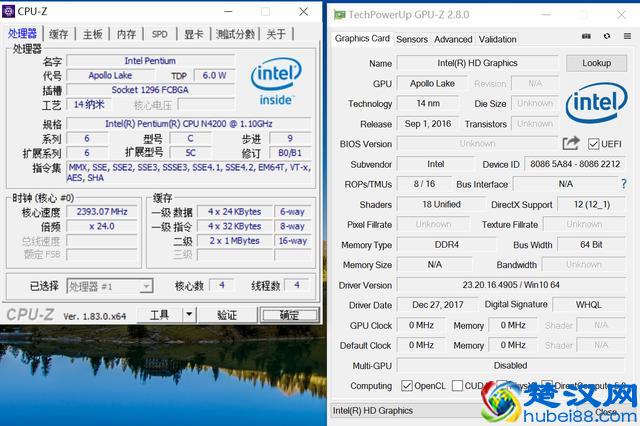
Task: Click the 确定 button in CPU-Z
Action: [x=290, y=315]
